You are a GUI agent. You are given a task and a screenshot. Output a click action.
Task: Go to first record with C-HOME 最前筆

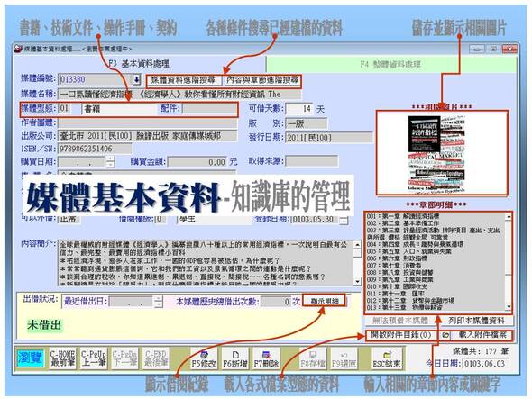tap(62, 359)
